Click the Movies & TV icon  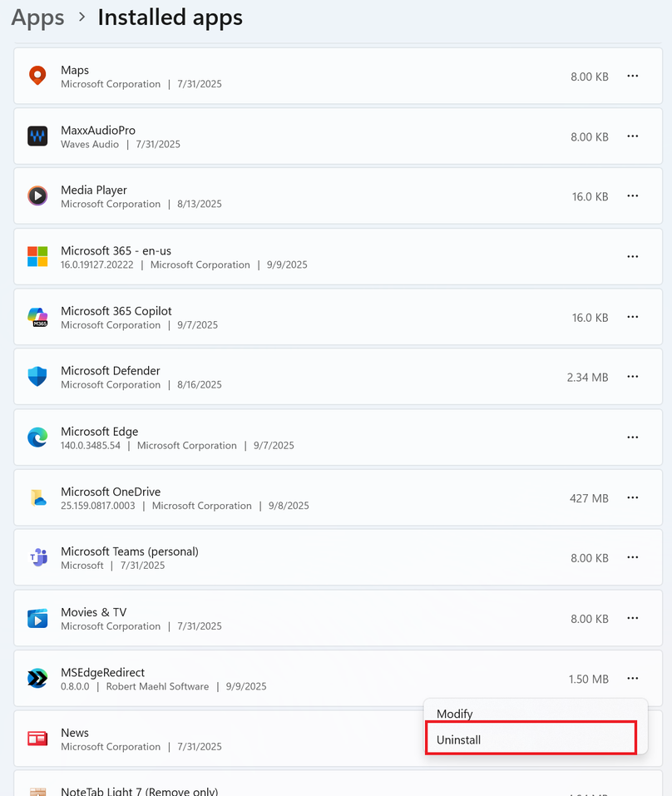pos(37,618)
